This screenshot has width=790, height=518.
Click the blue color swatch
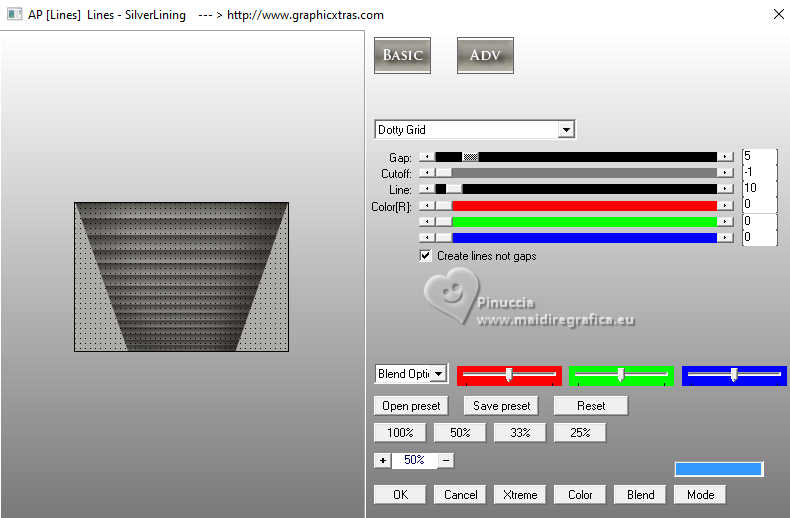tap(718, 469)
